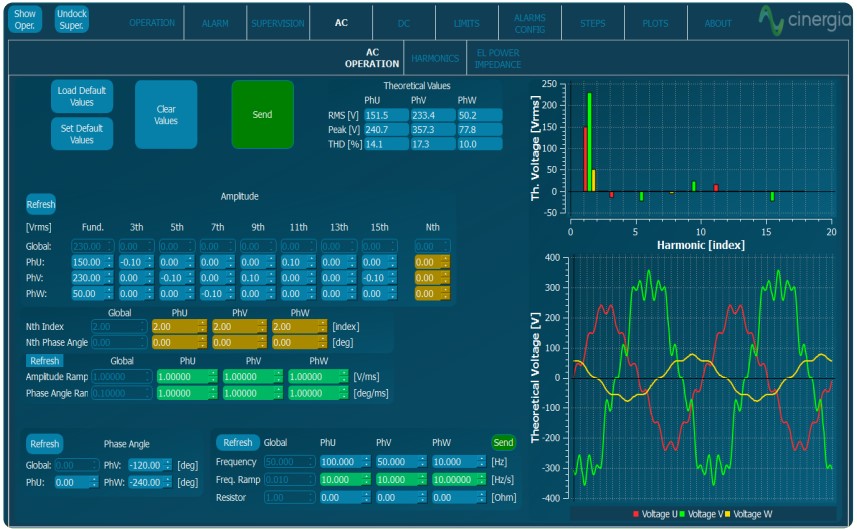857x529 pixels.
Task: Select the PhV frequency value field
Action: tap(396, 462)
